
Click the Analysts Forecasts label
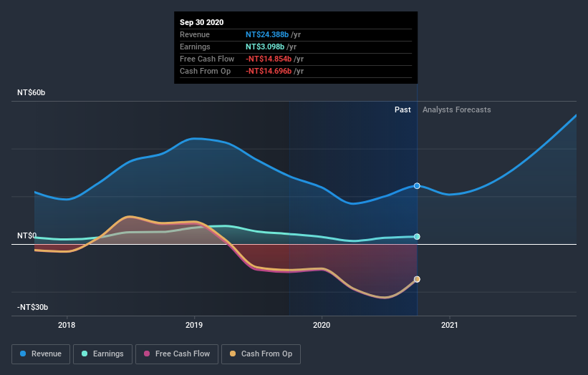coord(457,109)
